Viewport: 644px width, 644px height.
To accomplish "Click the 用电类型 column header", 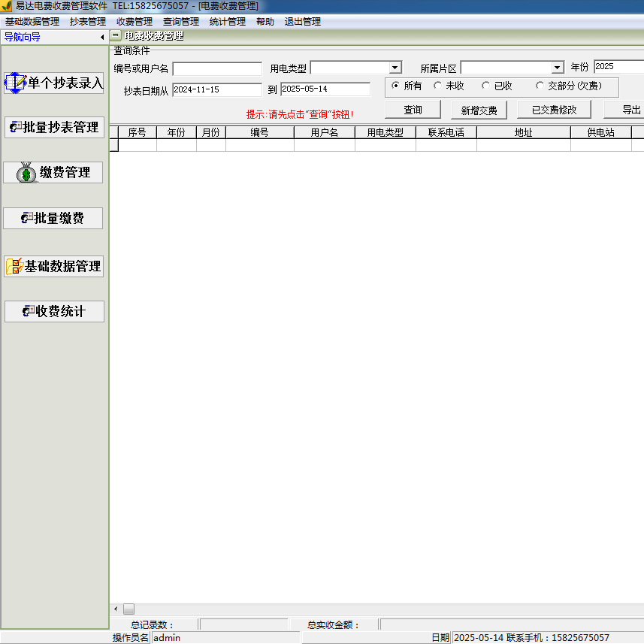I will pyautogui.click(x=385, y=132).
